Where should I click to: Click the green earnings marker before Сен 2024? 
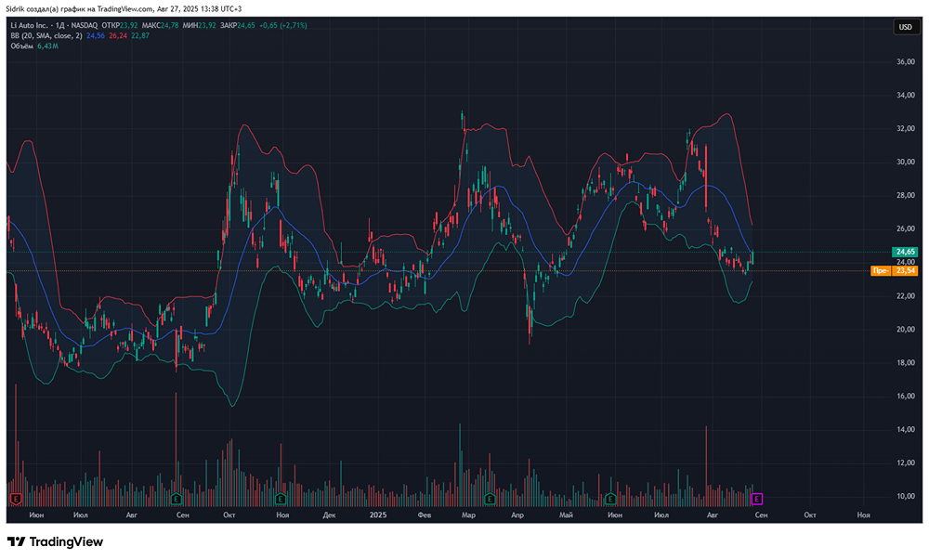176,499
